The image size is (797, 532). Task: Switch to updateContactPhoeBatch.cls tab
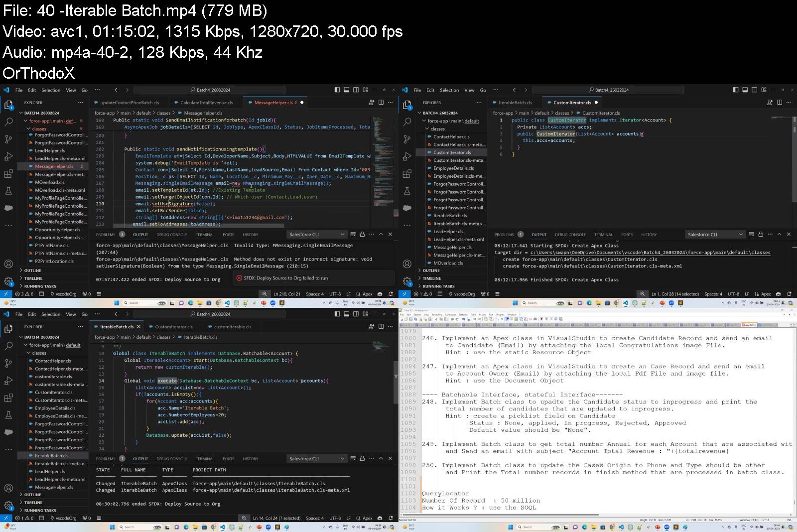click(130, 103)
